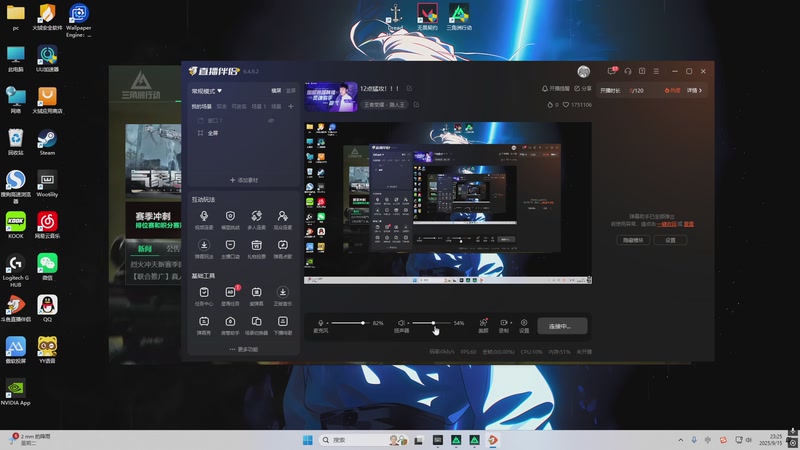Click the 分享 share button
Screen dimensions: 800x450
(x=583, y=89)
